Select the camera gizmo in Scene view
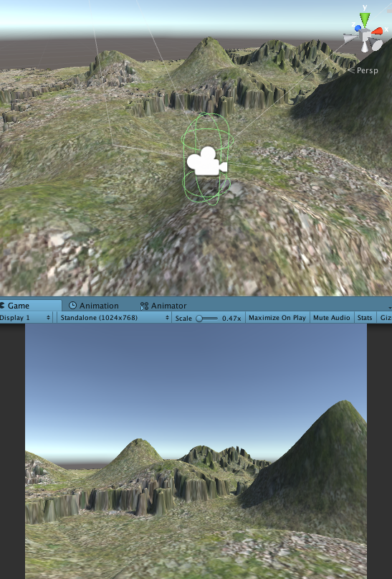392x579 pixels. [207, 161]
